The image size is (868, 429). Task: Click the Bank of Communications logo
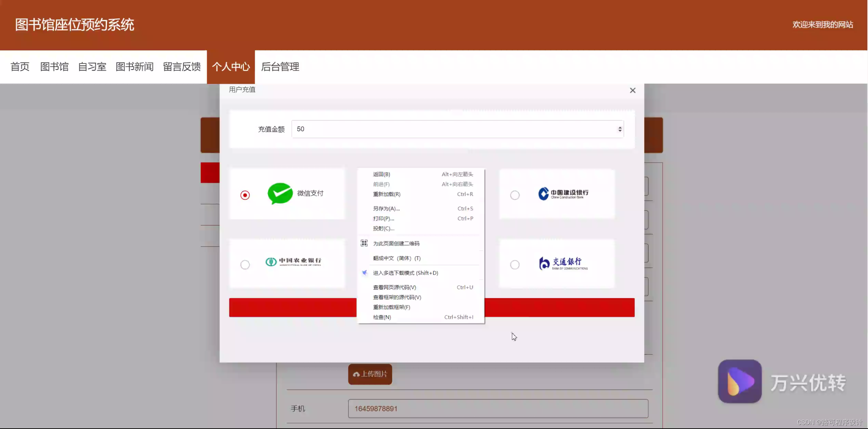(x=563, y=263)
